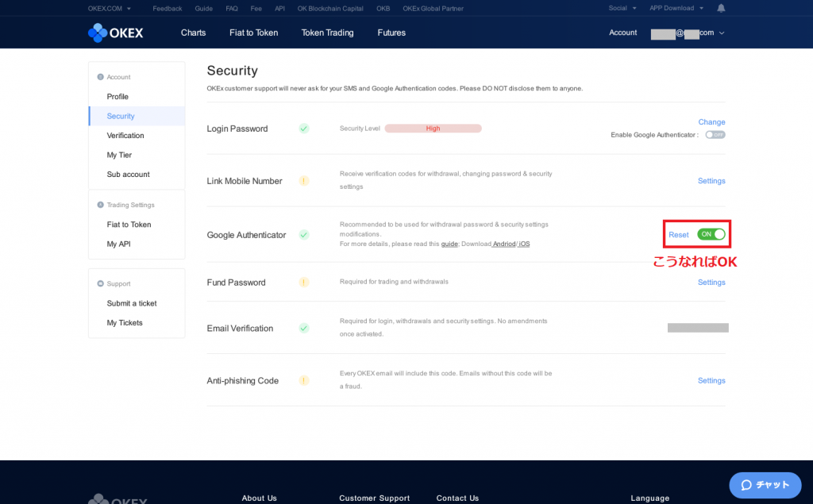Click Language heading in the footer
Screen dimensions: 813x504
click(x=649, y=498)
